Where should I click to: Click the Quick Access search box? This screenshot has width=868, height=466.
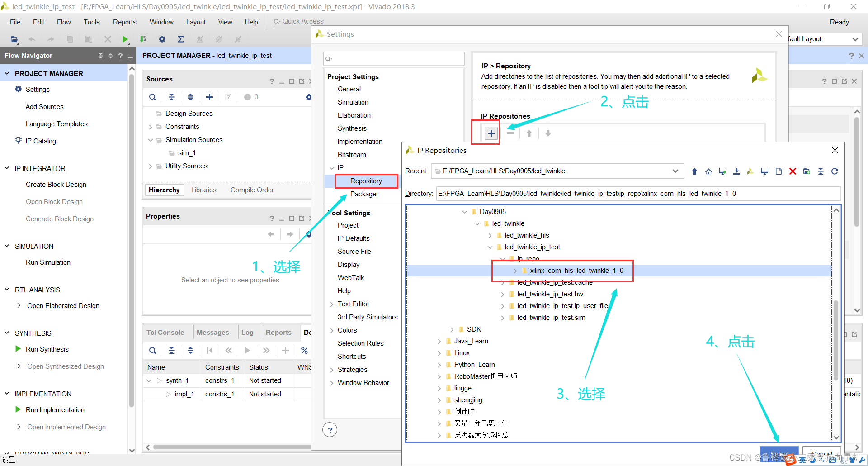tap(303, 21)
